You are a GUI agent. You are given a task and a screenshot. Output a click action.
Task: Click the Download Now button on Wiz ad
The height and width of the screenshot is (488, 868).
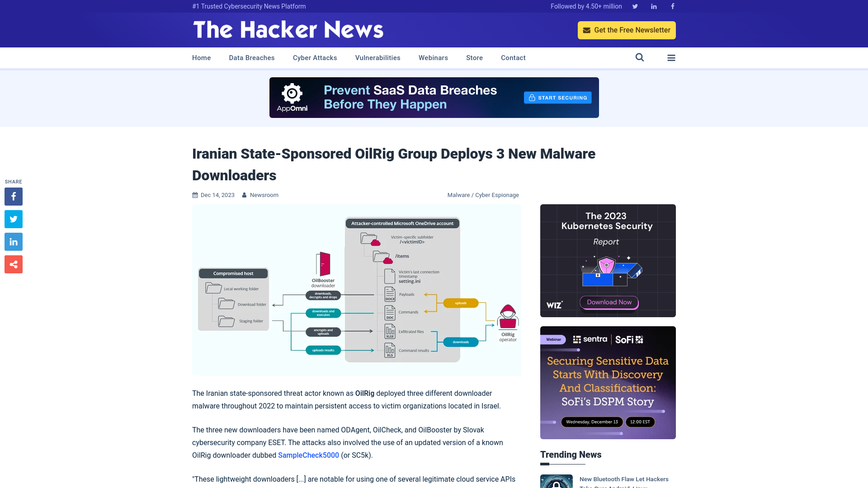coord(608,302)
